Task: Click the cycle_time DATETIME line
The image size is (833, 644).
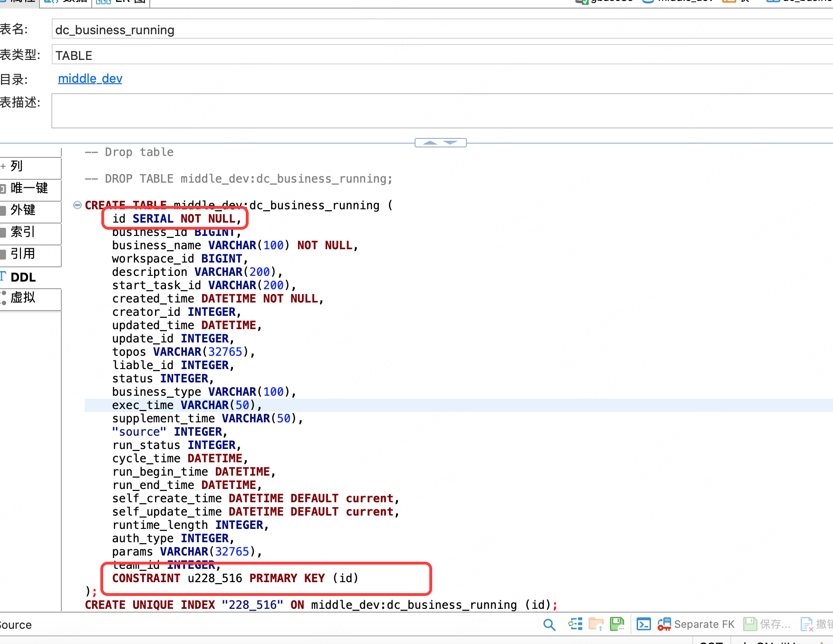Action: (180, 459)
